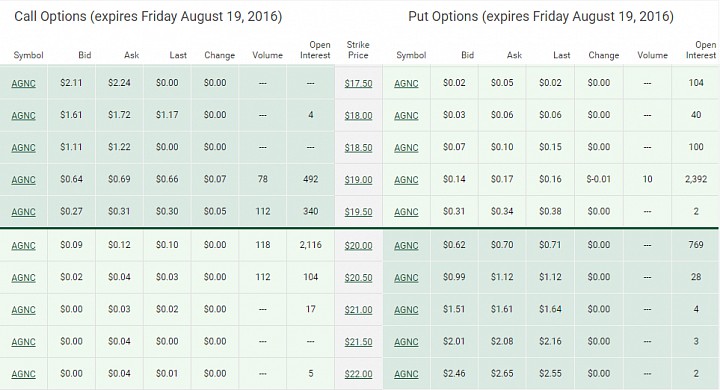This screenshot has height=390, width=720.
Task: Select the $18.50 strike price
Action: coord(358,148)
